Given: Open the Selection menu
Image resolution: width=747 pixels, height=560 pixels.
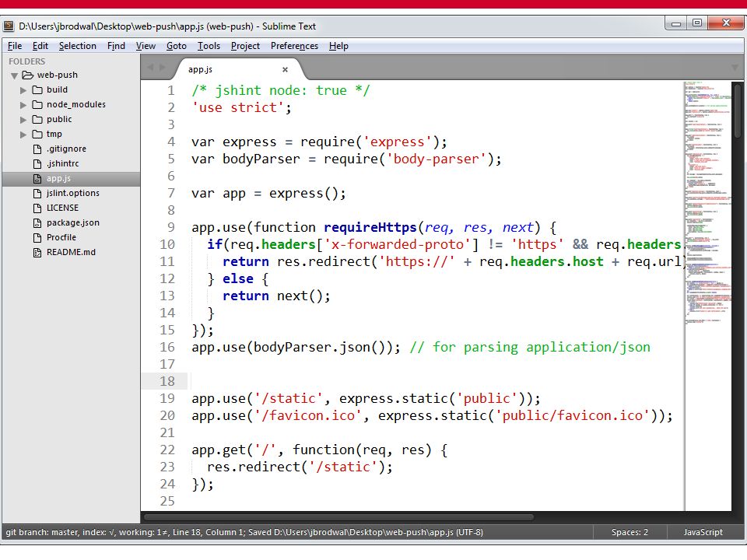Looking at the screenshot, I should pyautogui.click(x=78, y=46).
